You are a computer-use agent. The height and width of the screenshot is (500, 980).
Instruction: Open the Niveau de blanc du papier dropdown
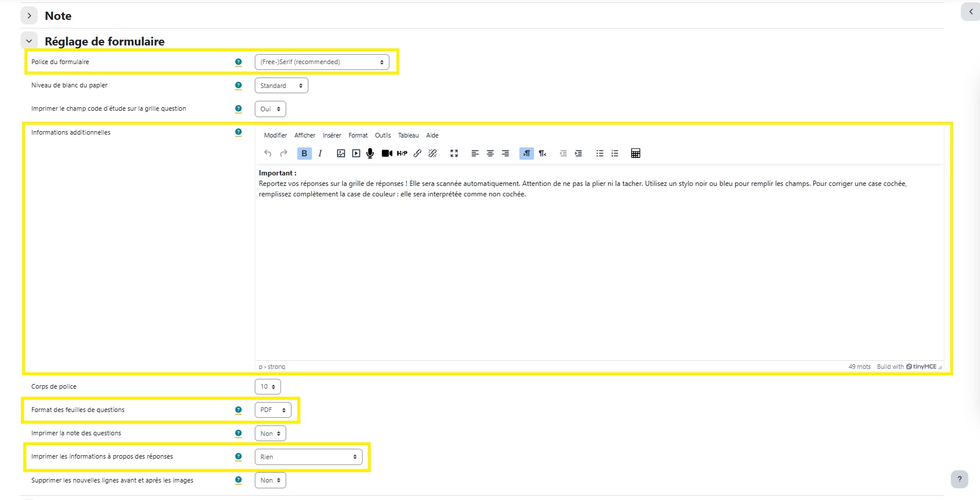pos(282,86)
